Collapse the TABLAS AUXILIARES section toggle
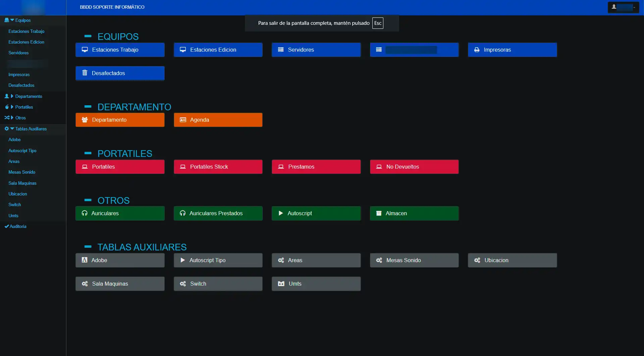Viewport: 644px width, 356px height. click(x=88, y=247)
